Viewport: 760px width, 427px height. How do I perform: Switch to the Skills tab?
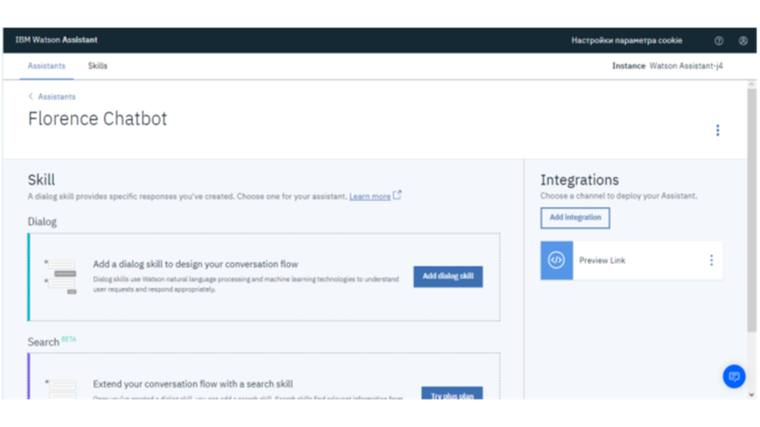coord(97,66)
